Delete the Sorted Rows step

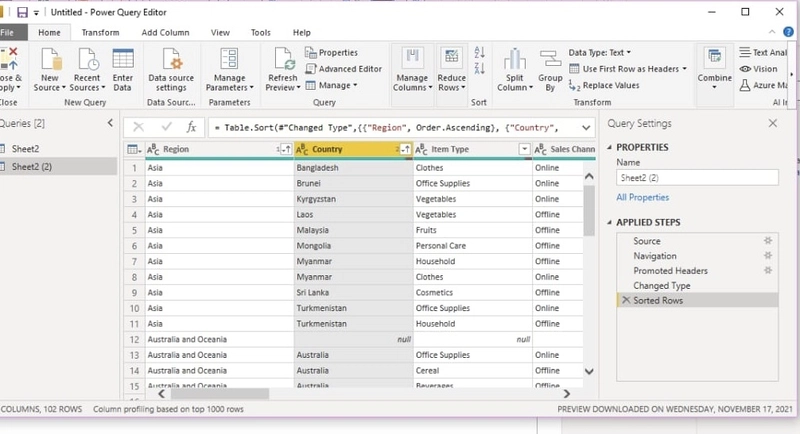(x=626, y=300)
